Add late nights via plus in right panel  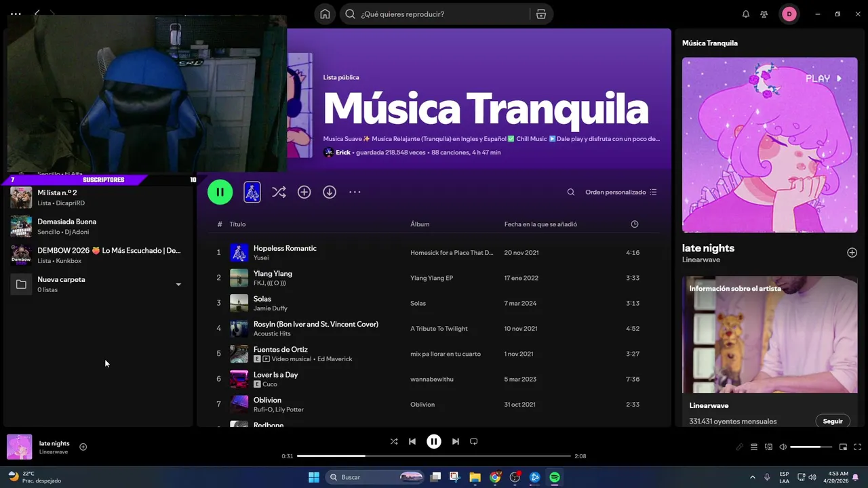852,253
